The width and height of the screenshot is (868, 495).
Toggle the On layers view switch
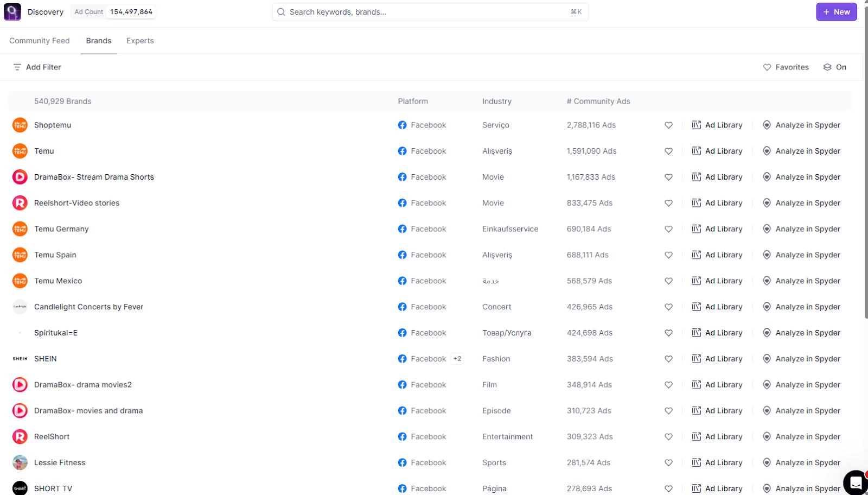pyautogui.click(x=834, y=67)
